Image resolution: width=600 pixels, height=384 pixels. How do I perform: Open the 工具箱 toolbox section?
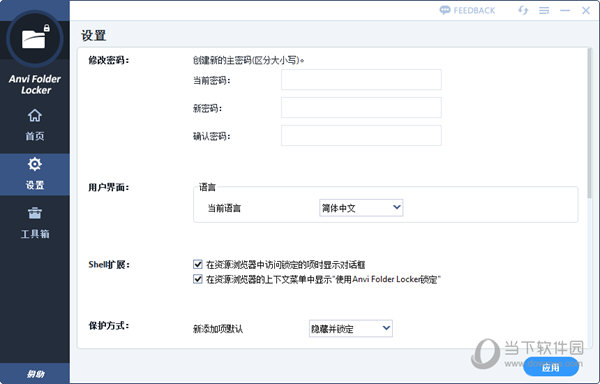(x=35, y=223)
